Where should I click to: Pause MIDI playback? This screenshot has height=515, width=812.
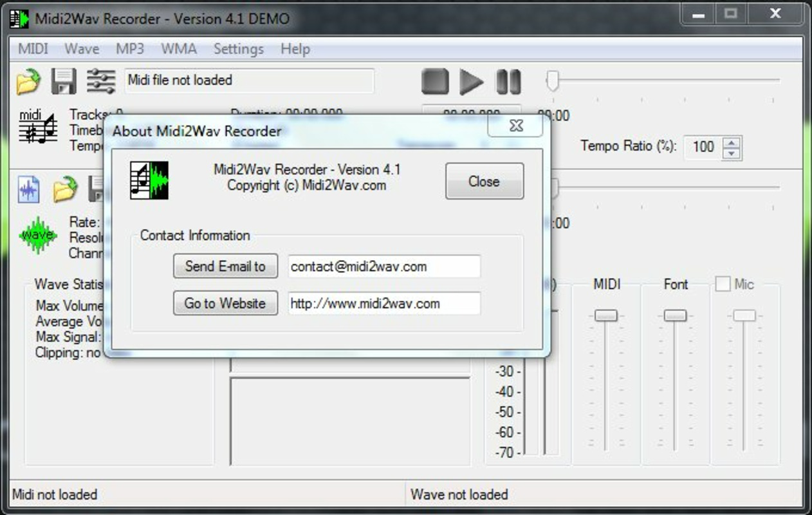pyautogui.click(x=508, y=82)
